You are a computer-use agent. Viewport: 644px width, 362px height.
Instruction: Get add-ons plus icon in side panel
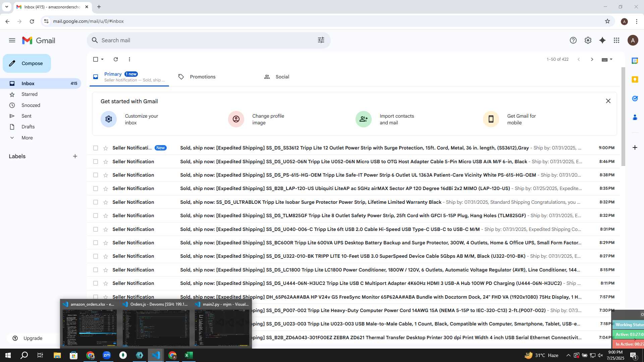point(635,147)
